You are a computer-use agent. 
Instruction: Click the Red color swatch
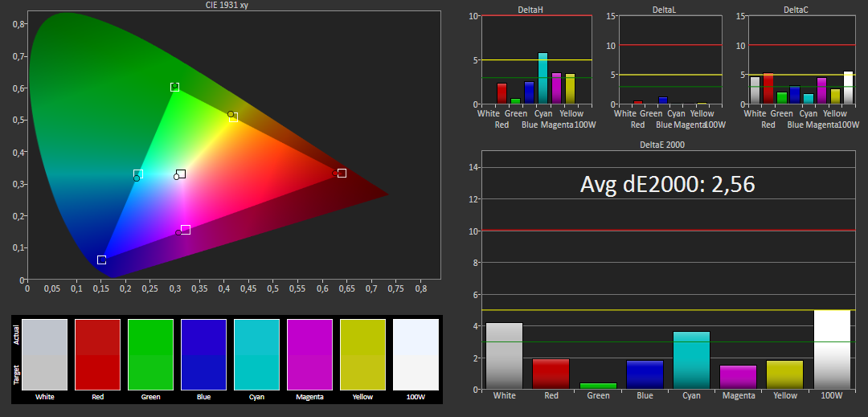pos(97,354)
